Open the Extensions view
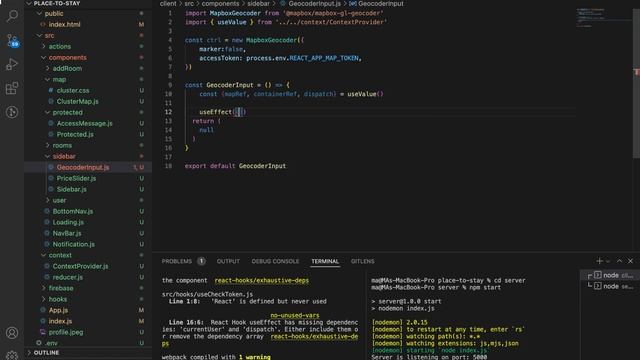640x360 pixels. 12,88
